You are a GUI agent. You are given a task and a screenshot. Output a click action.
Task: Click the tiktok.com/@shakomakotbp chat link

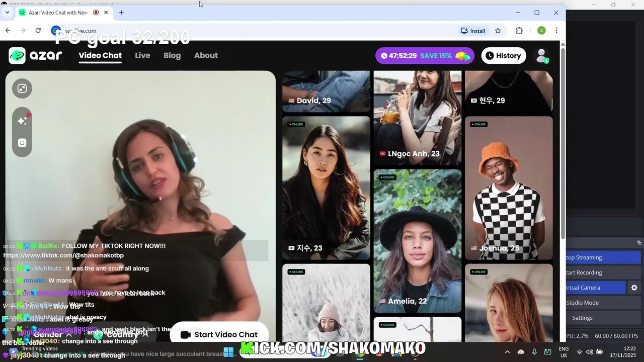point(63,255)
